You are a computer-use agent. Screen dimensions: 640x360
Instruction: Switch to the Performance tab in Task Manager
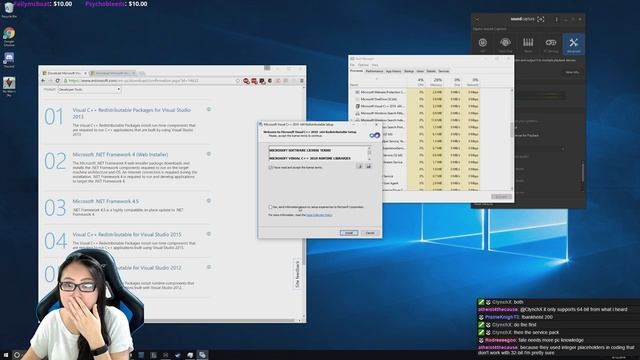(374, 71)
